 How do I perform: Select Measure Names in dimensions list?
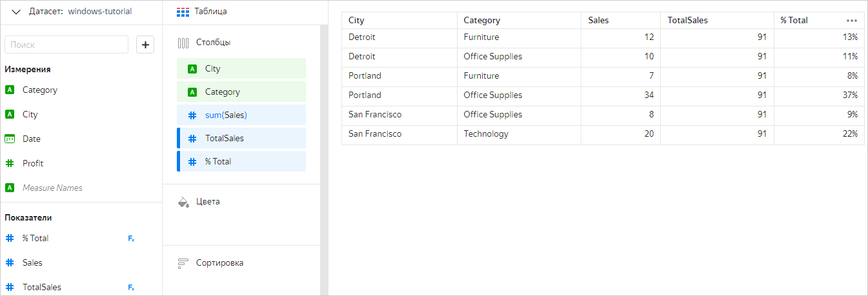coord(52,188)
